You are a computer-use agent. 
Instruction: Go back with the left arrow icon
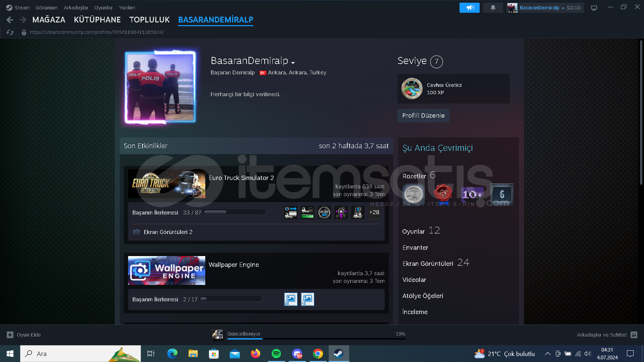[10, 20]
